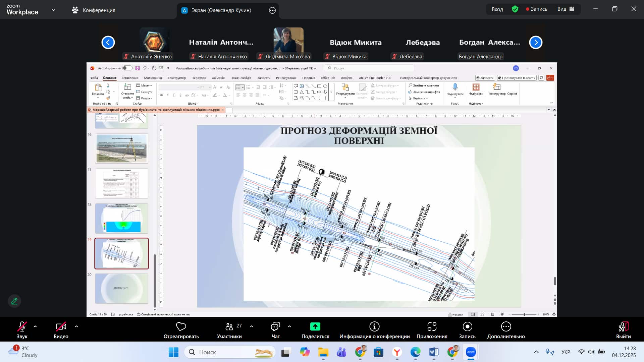Expand video options arrow beside camera
The image size is (644, 362).
76,326
